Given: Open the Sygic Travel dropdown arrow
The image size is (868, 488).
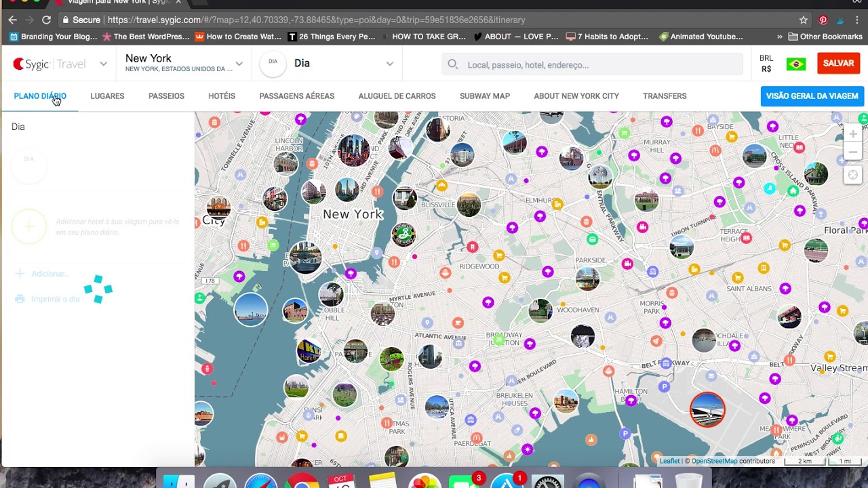Looking at the screenshot, I should click(x=103, y=64).
